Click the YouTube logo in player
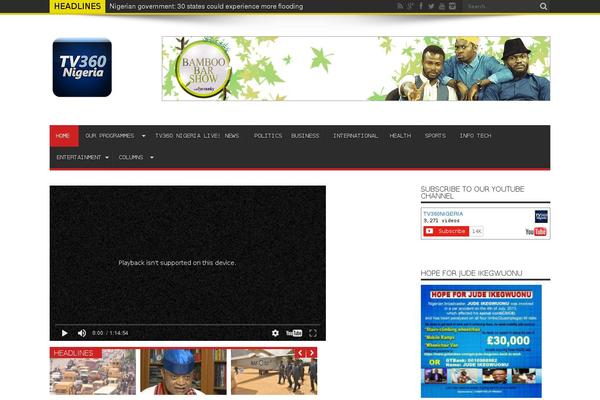Viewport: 600px width, 400px height. 294,333
